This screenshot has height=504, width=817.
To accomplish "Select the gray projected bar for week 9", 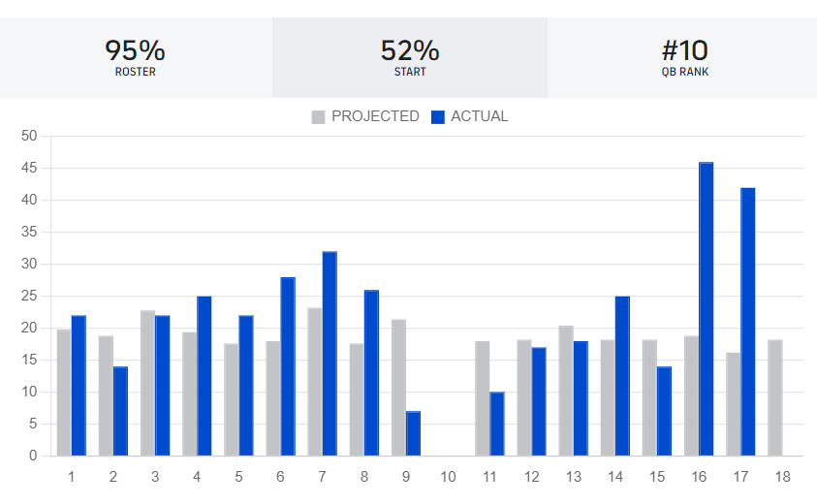I will coord(398,388).
